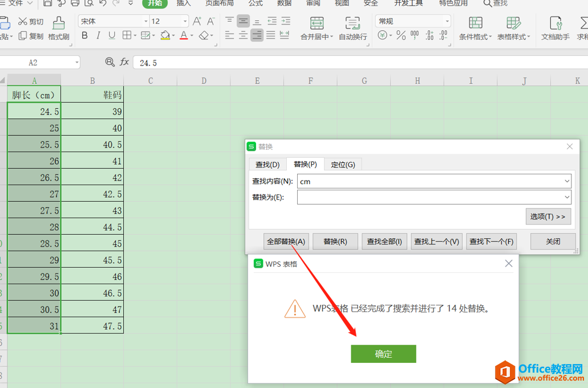Screen dimensions: 588x388
Task: Click Close (关闭) in Replace dialog
Action: pyautogui.click(x=553, y=242)
